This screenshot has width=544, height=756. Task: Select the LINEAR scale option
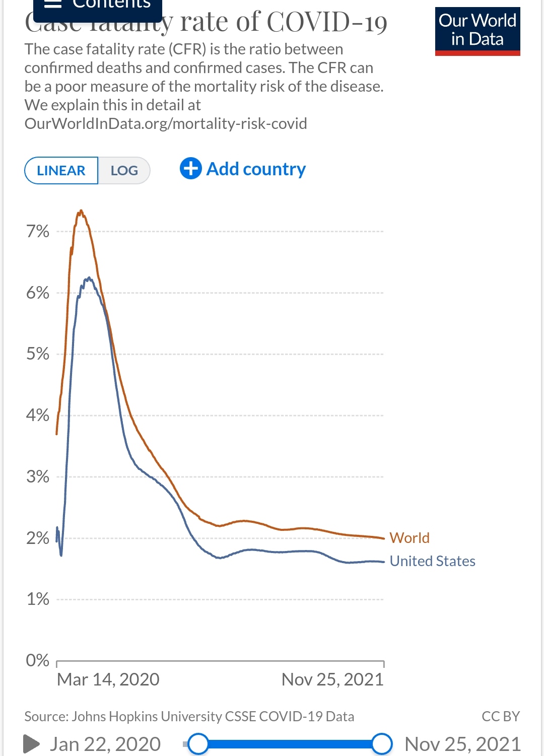click(x=61, y=170)
